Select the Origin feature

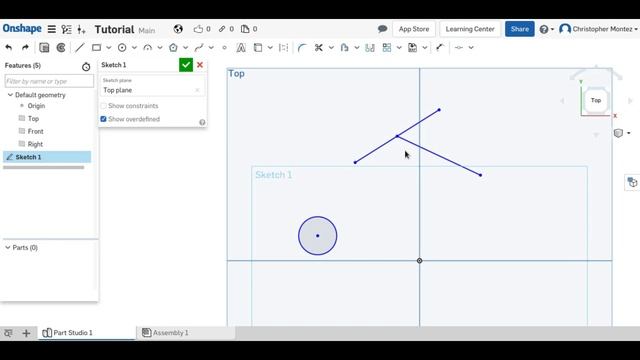click(36, 106)
